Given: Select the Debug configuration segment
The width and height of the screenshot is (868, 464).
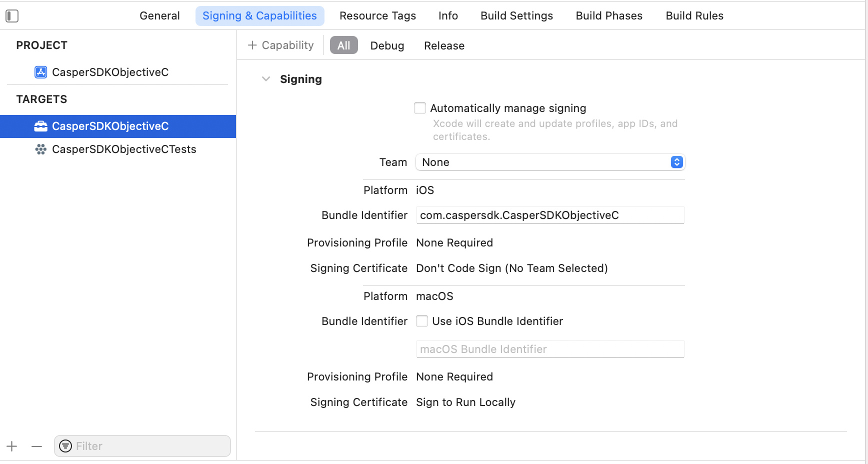Looking at the screenshot, I should tap(387, 45).
